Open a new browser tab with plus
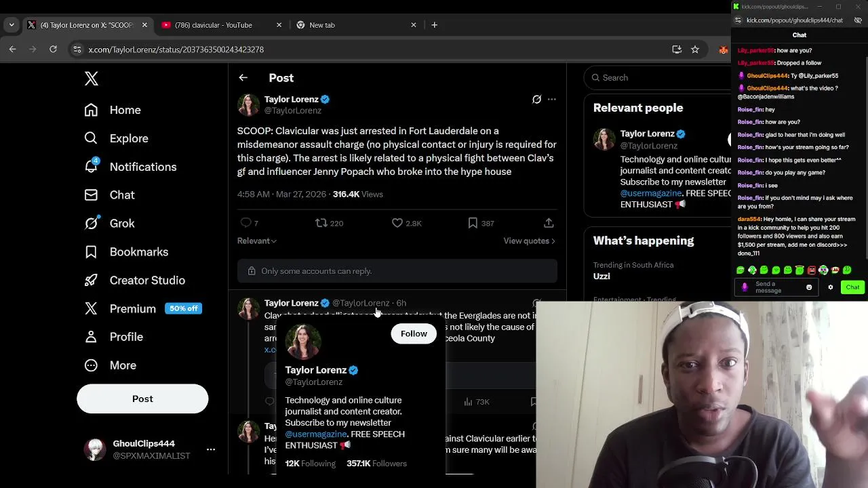This screenshot has height=488, width=868. 435,25
